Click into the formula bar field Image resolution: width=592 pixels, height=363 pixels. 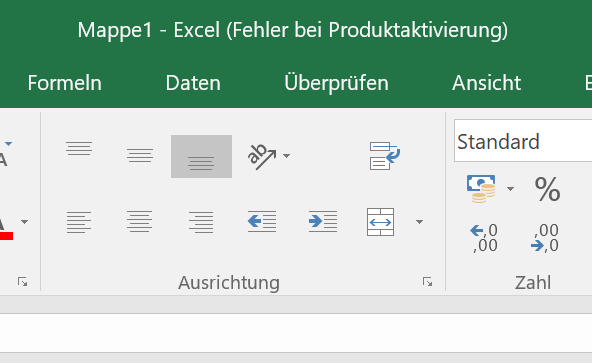296,333
